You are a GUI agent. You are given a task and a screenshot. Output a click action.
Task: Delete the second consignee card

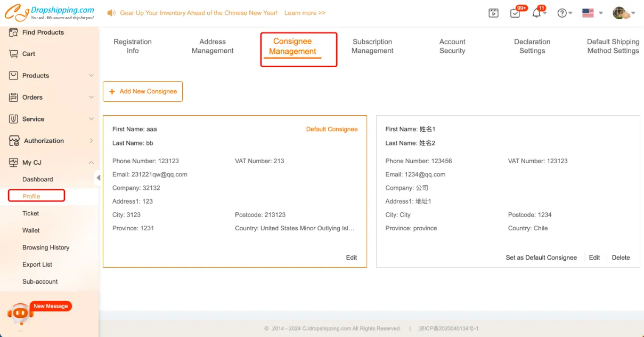[621, 258]
